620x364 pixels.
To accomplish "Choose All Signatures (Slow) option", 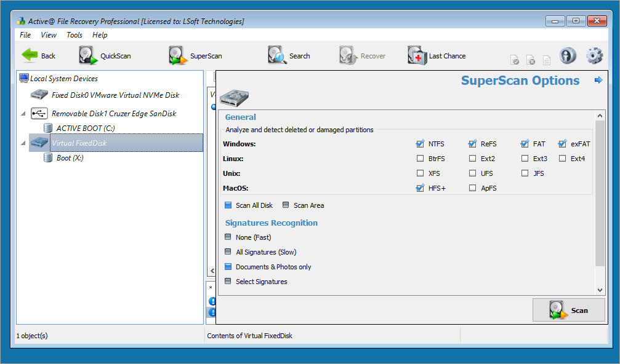I will pos(228,251).
